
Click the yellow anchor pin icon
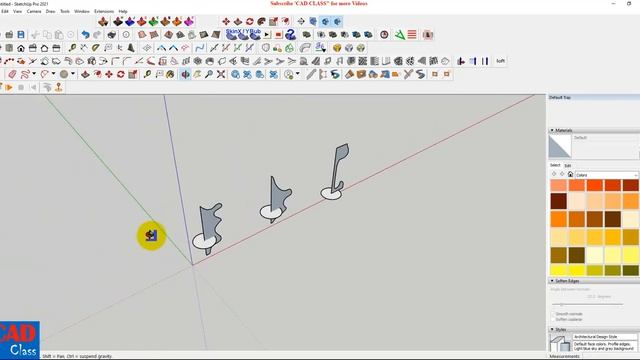coord(59,87)
